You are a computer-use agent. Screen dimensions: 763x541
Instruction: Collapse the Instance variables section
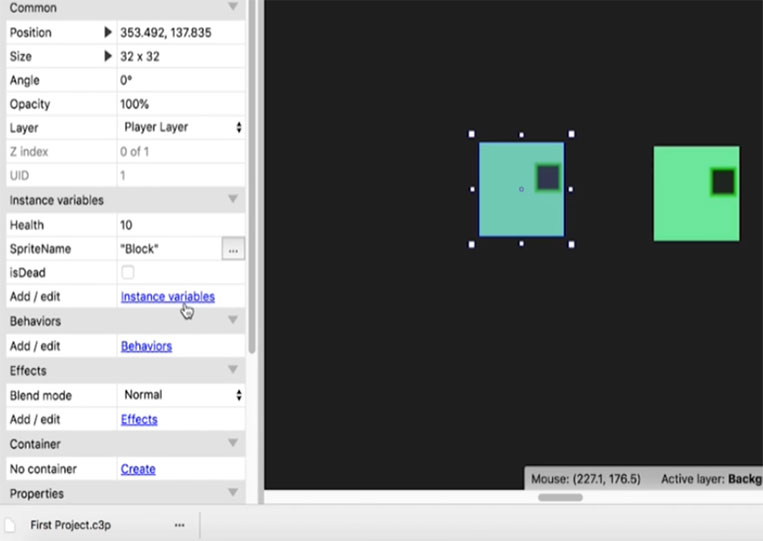233,199
